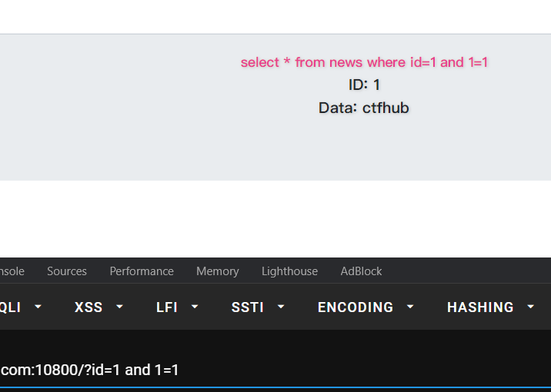Expand the ENCODING dropdown arrow

click(410, 307)
